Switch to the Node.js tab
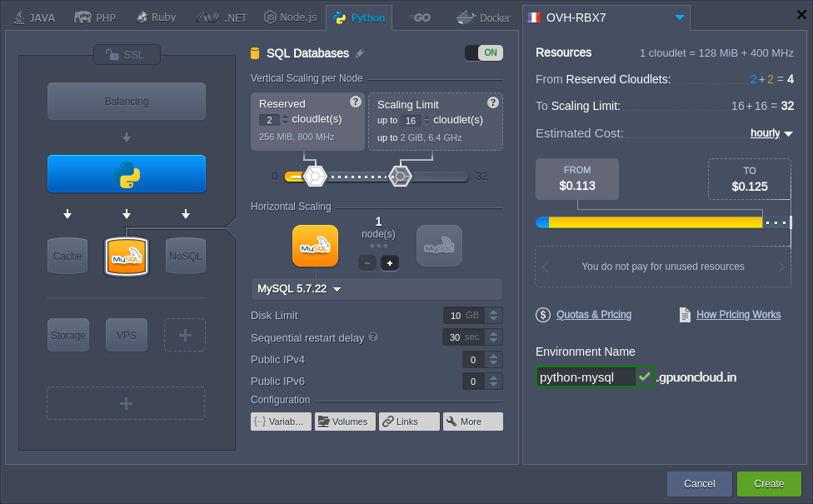 [x=291, y=17]
